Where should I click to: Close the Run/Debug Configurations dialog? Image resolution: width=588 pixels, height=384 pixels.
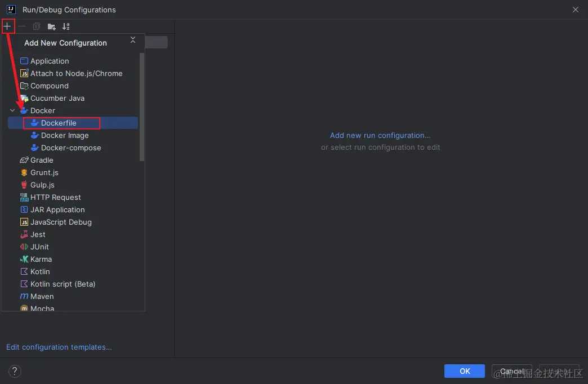575,10
